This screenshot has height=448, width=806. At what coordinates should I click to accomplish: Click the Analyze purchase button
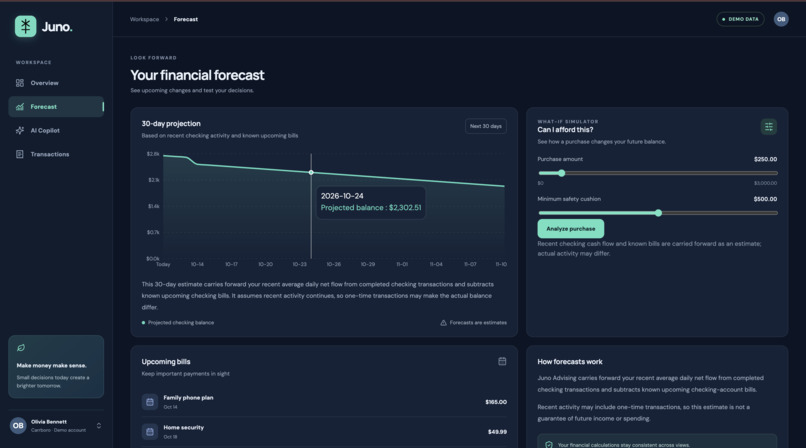[571, 229]
